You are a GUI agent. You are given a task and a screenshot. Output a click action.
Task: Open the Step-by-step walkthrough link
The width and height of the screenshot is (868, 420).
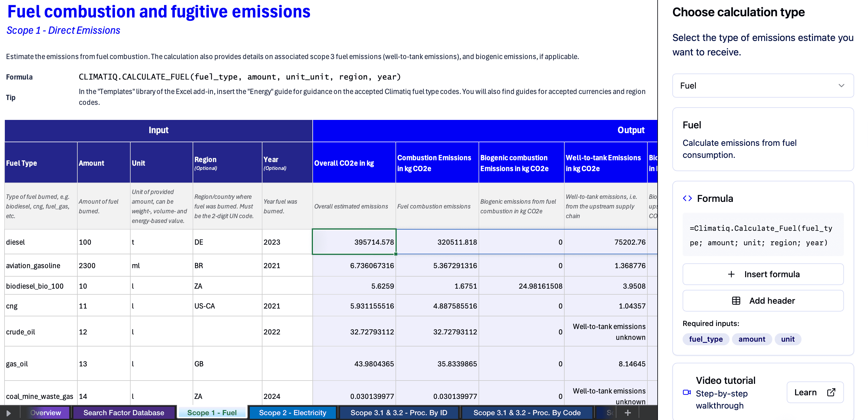[721, 400]
